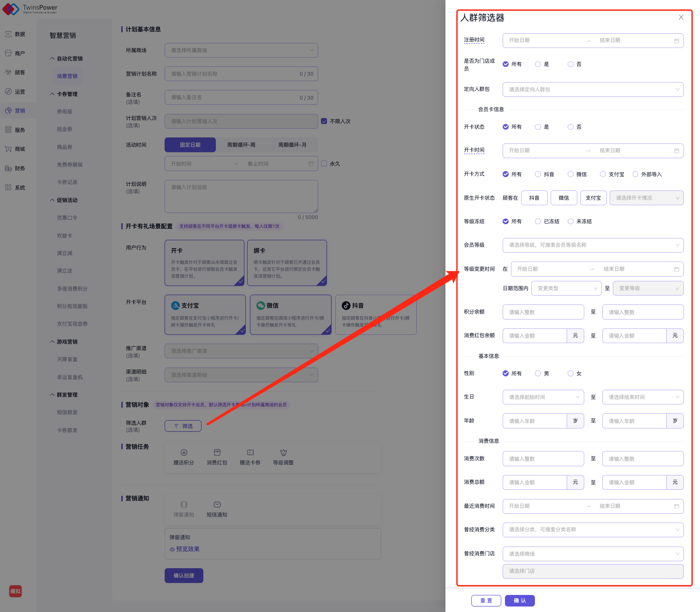Switch to 周期循环-周 tab
The height and width of the screenshot is (612, 700).
coord(241,145)
